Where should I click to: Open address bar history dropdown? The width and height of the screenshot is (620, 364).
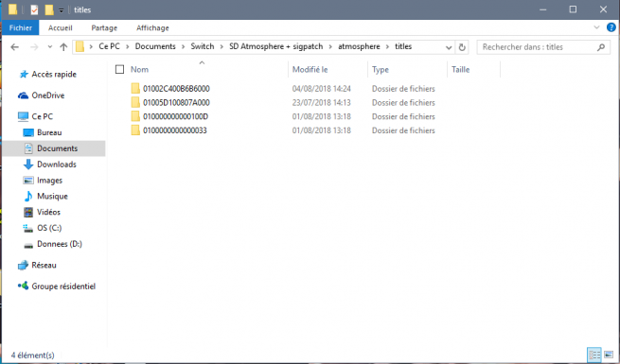tap(449, 47)
